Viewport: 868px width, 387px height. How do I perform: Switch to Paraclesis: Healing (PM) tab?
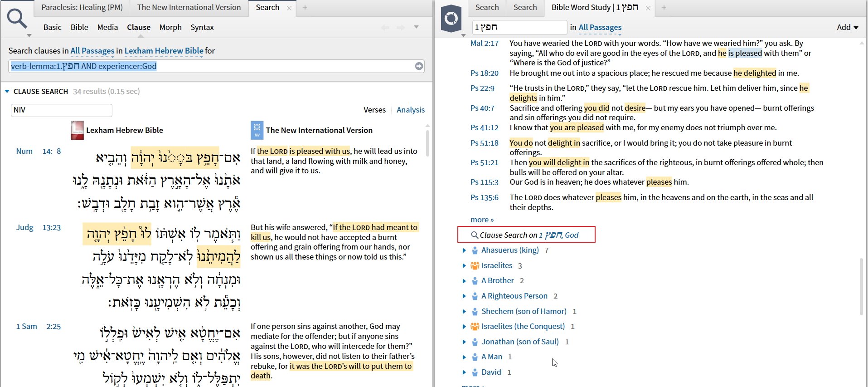pyautogui.click(x=82, y=7)
